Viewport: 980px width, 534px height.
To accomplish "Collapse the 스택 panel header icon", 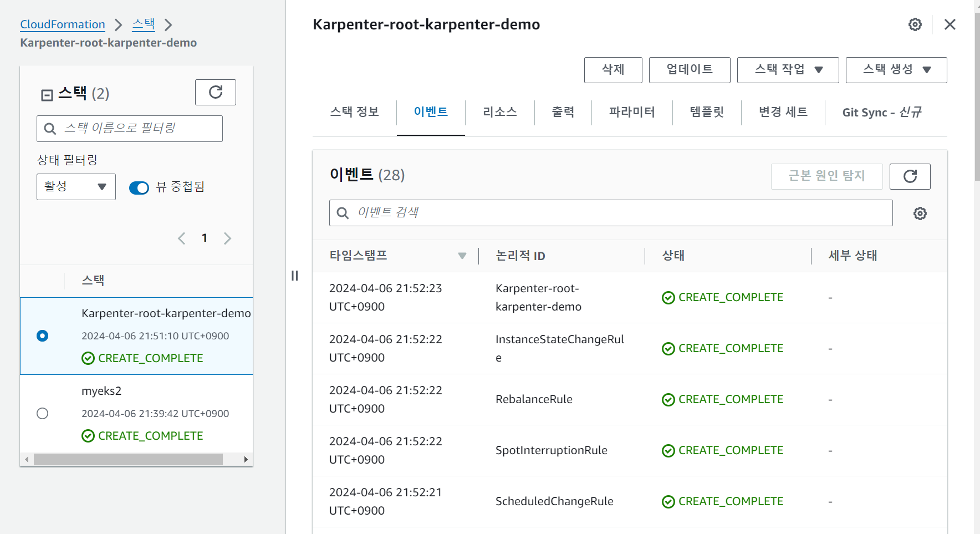I will [x=47, y=95].
